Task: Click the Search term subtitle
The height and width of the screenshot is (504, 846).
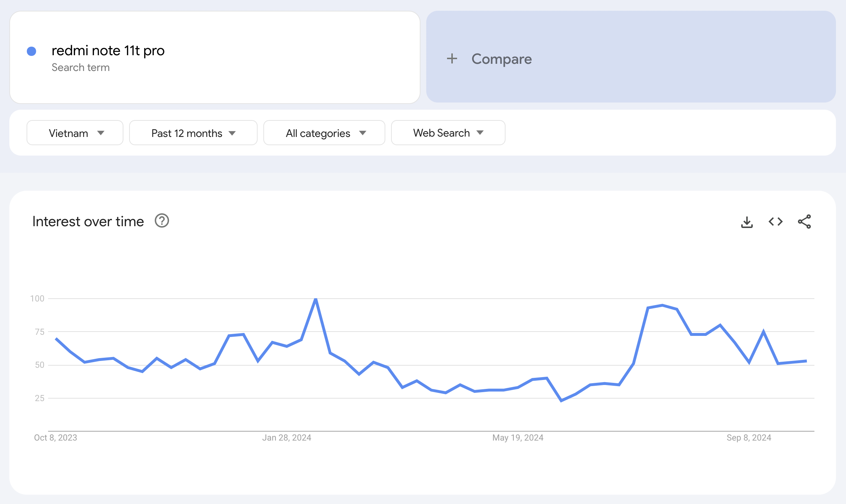Action: [81, 67]
